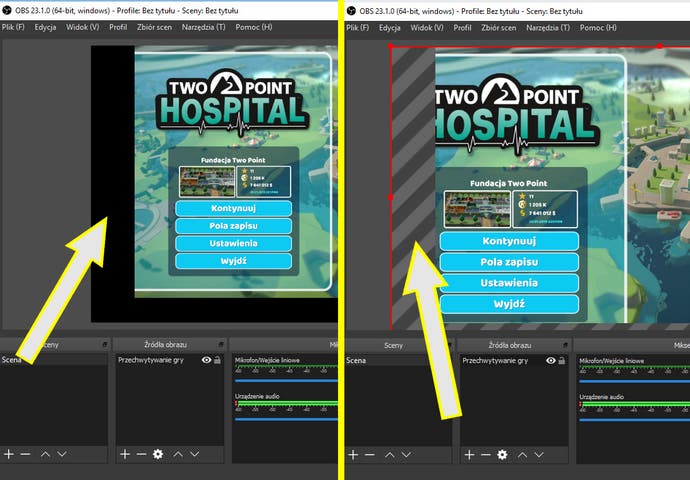Select Scena in left window scene list
The width and height of the screenshot is (690, 480).
[54, 360]
